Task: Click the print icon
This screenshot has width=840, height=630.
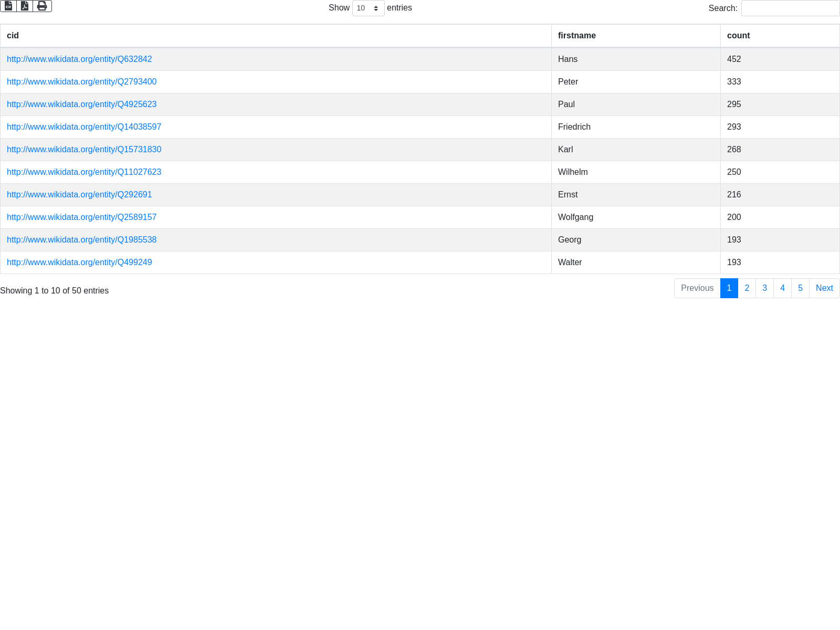Action: coord(42,6)
